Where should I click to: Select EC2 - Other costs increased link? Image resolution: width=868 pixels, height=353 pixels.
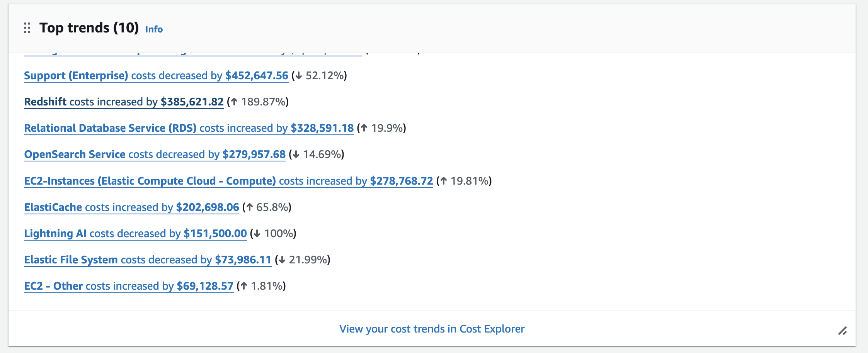coord(129,286)
